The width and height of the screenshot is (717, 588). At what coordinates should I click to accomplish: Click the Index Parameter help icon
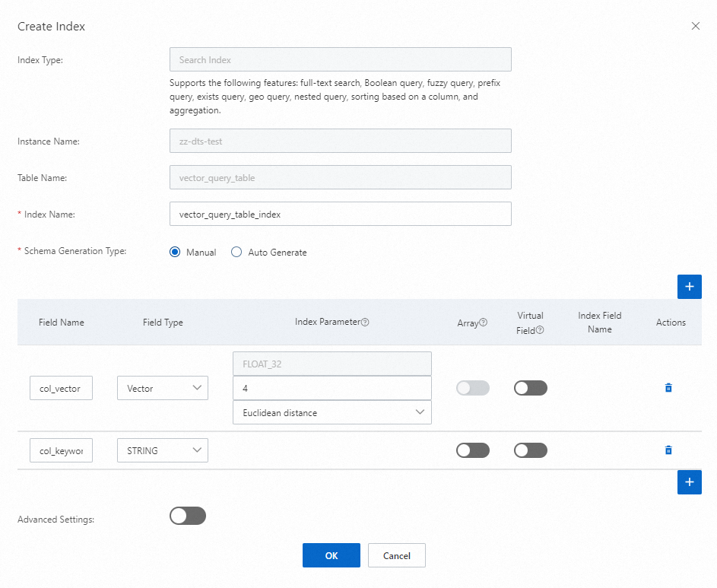coord(365,323)
